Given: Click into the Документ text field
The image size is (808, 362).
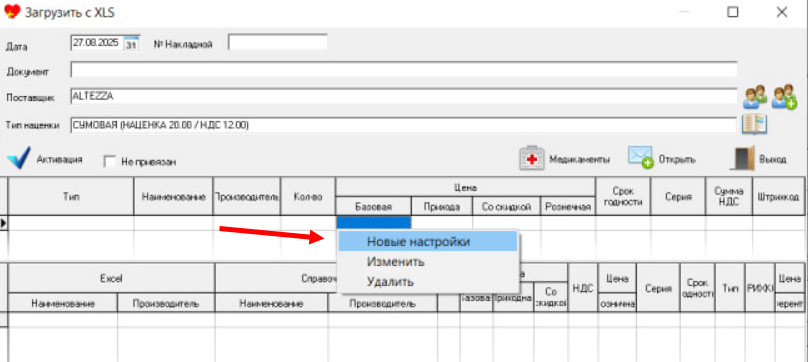Looking at the screenshot, I should click(x=403, y=70).
